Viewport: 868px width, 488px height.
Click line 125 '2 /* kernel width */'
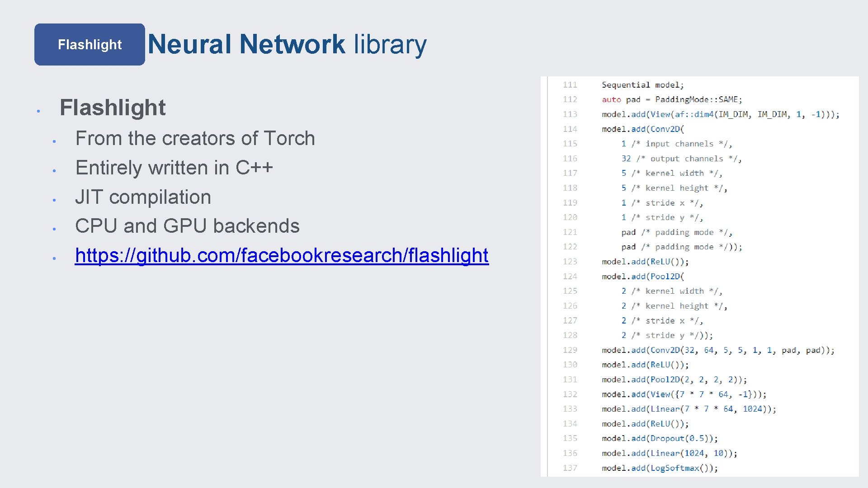click(671, 291)
